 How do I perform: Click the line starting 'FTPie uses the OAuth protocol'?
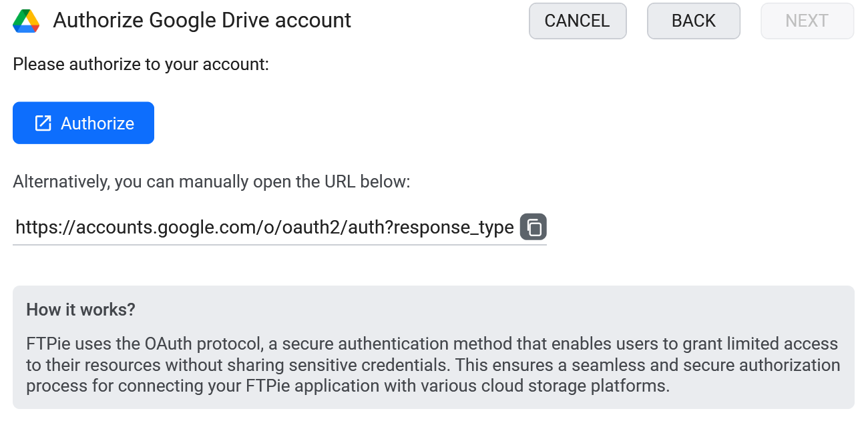[432, 344]
